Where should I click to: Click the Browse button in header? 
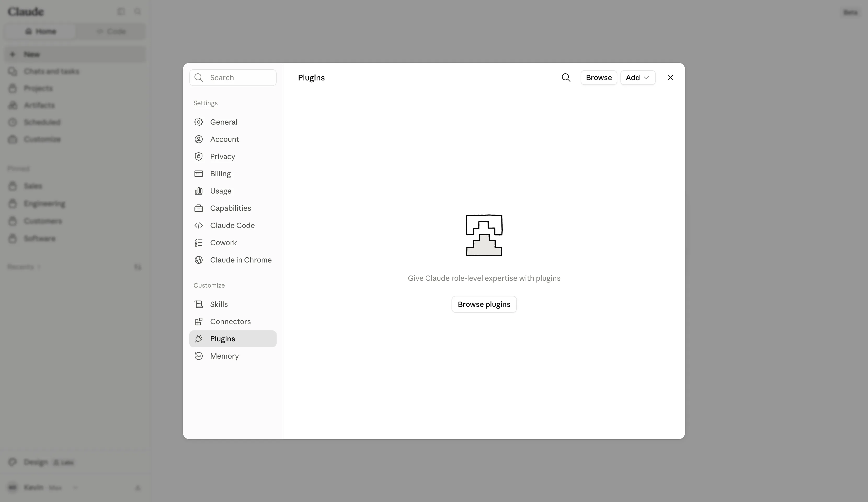tap(599, 77)
